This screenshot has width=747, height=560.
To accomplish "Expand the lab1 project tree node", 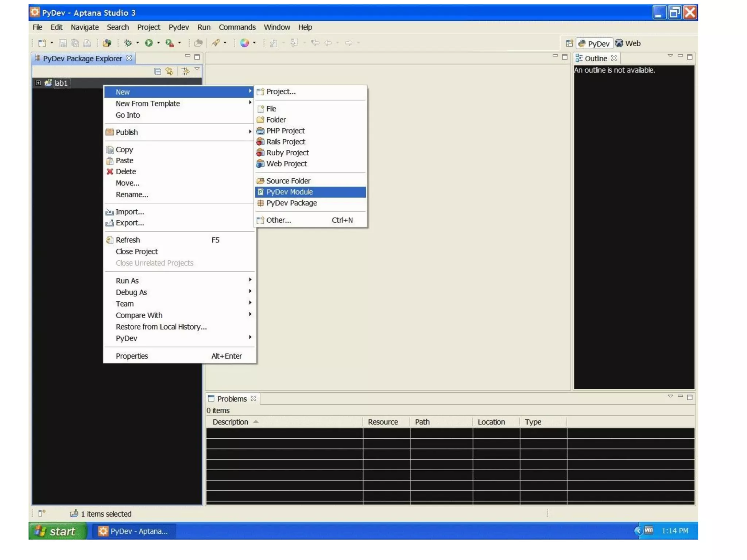I will [x=38, y=83].
